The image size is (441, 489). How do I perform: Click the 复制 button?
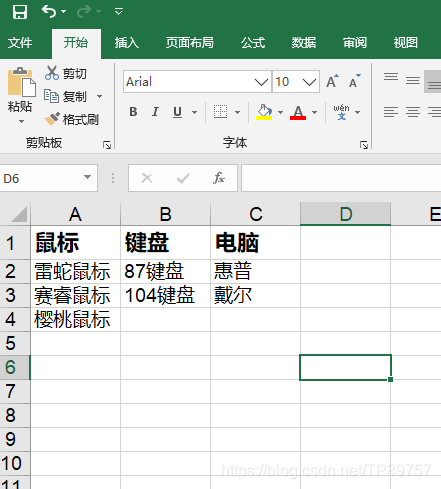[x=65, y=97]
